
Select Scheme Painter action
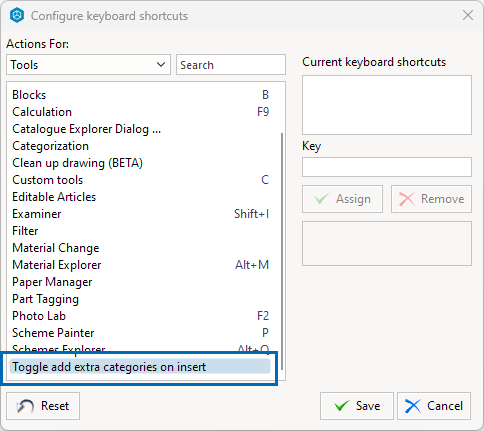140,333
